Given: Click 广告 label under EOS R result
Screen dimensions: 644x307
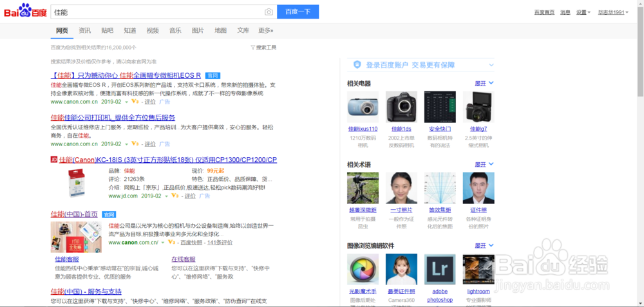Looking at the screenshot, I should tap(165, 102).
